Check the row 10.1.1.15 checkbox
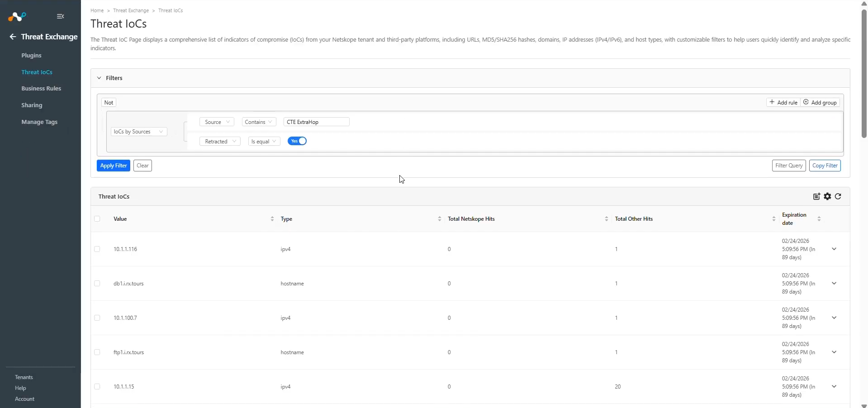 97,387
